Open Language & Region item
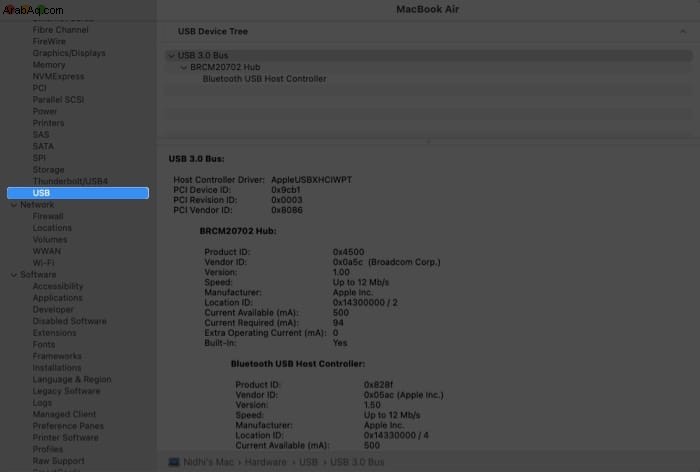 pyautogui.click(x=72, y=379)
